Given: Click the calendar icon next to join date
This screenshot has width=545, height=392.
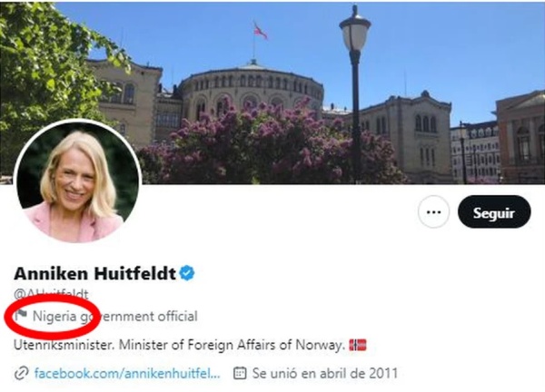Looking at the screenshot, I should tap(240, 373).
